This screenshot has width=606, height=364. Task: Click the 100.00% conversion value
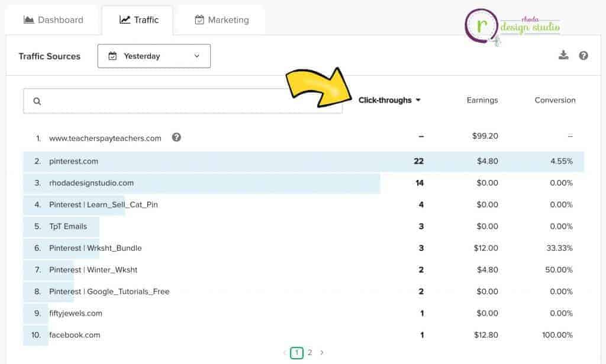click(x=557, y=335)
